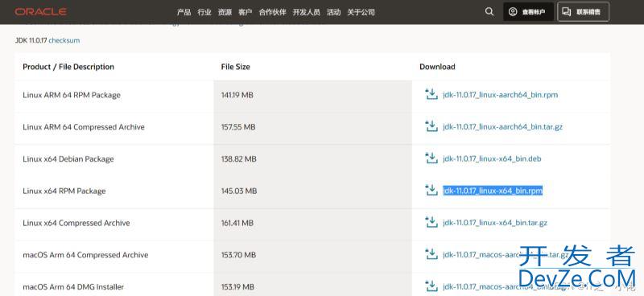Screen dimensions: 644x296
Task: Click download icon for linux-aarch64_bin.tar.gz
Action: [431, 127]
